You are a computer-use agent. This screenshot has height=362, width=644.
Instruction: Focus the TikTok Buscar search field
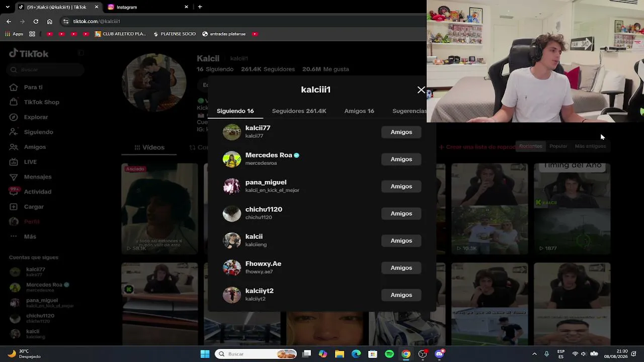coord(45,70)
